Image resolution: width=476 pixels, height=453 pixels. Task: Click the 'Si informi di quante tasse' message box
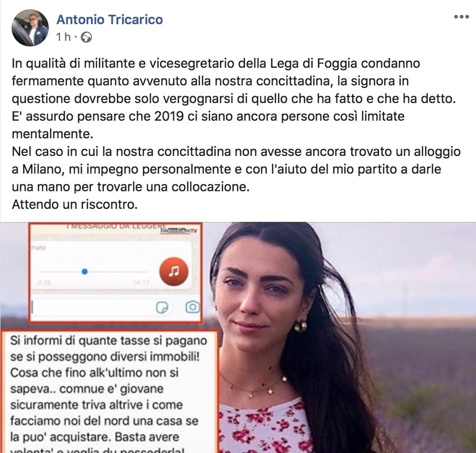109,392
